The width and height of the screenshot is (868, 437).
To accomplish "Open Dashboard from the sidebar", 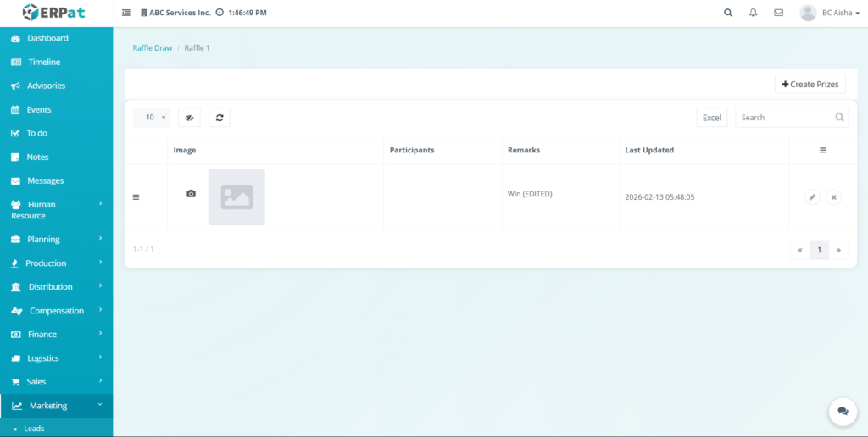I will pyautogui.click(x=47, y=38).
